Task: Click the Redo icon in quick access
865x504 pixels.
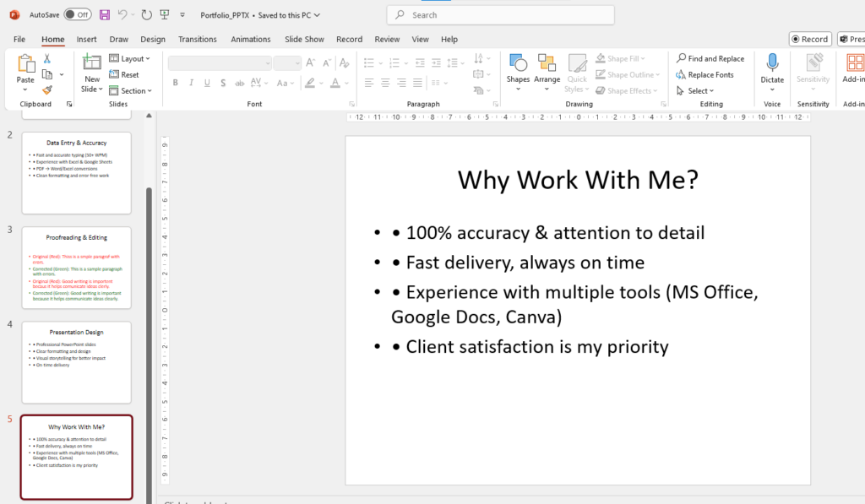Action: (x=146, y=15)
